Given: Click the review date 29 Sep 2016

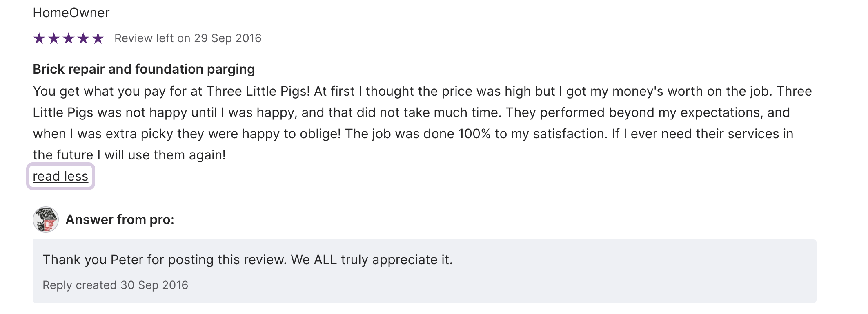Looking at the screenshot, I should (227, 38).
